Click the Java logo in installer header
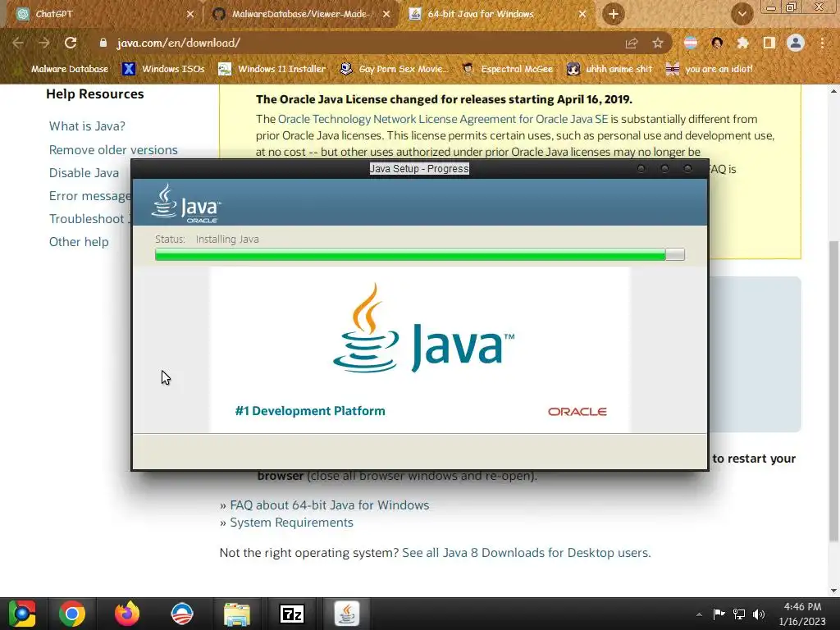 pos(186,203)
